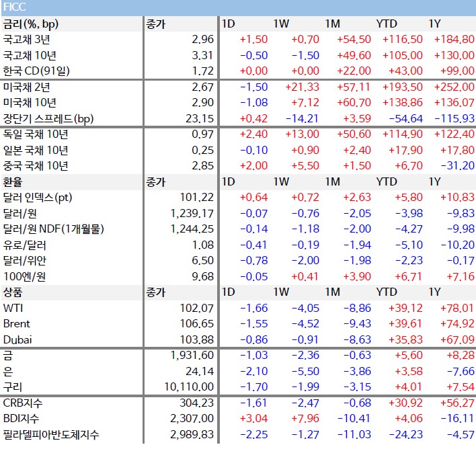The image size is (476, 449).
Task: Click the 달러/원 NDF(1개월물) row label
Action: point(53,229)
